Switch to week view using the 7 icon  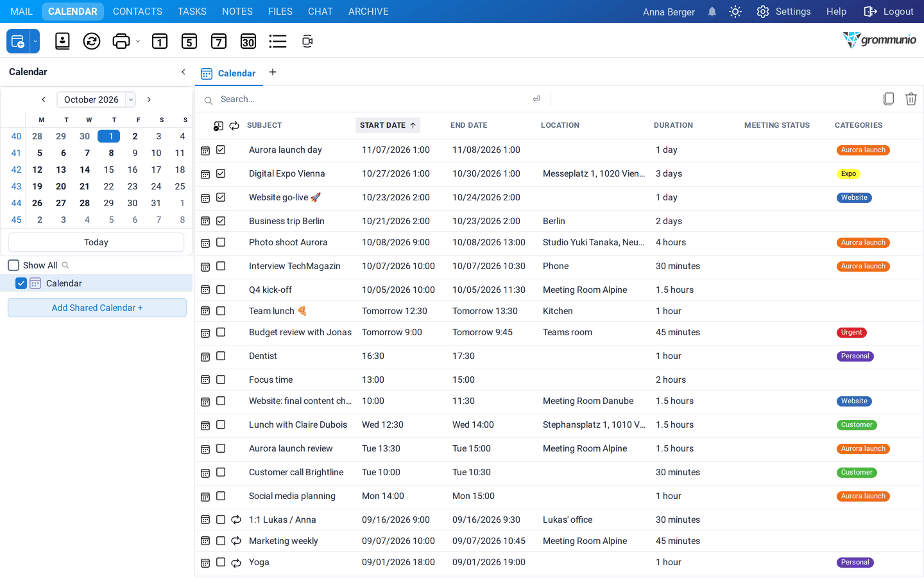coord(219,41)
